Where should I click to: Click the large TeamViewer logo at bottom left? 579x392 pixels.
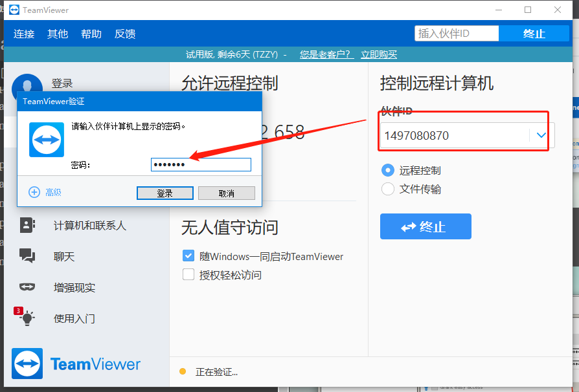point(27,364)
